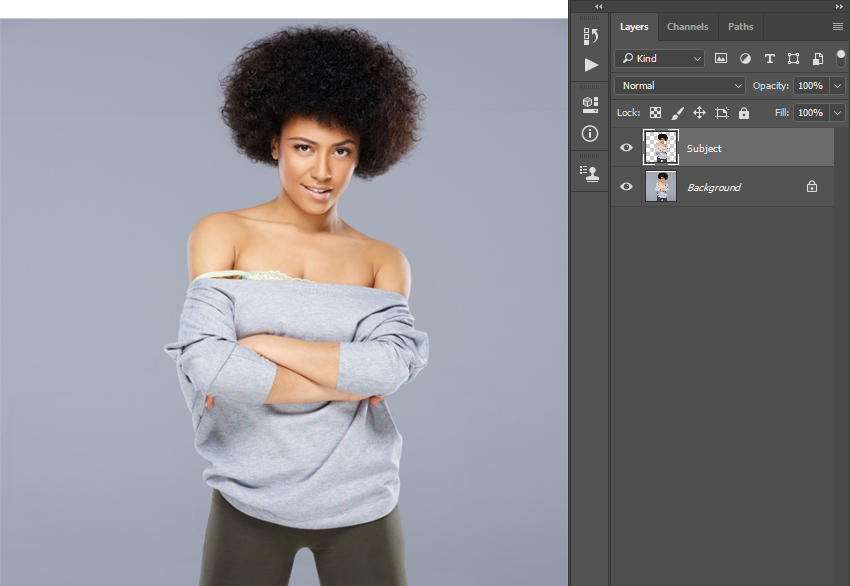This screenshot has width=850, height=586.
Task: Open the Kind filter type dropdown
Action: click(x=660, y=59)
